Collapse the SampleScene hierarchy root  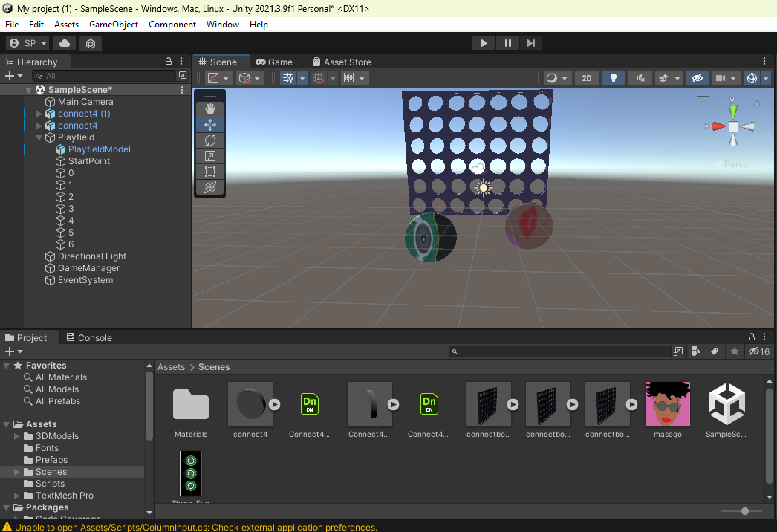pos(28,90)
